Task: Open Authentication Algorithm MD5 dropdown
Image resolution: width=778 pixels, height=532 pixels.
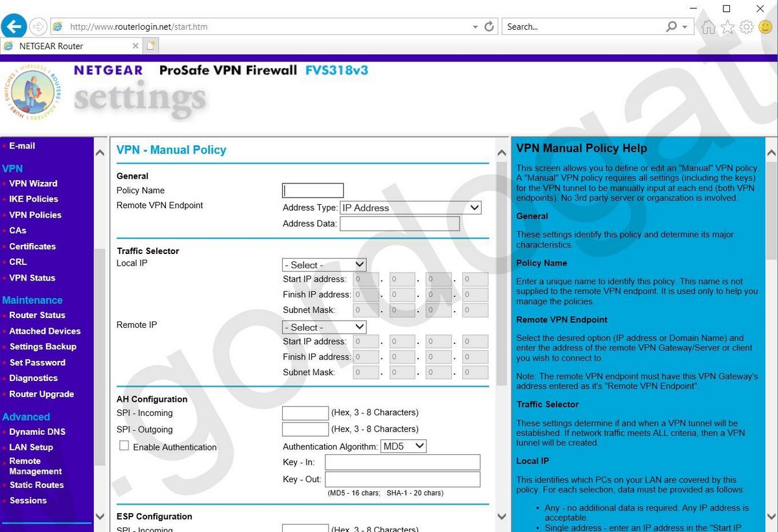Action: [403, 446]
